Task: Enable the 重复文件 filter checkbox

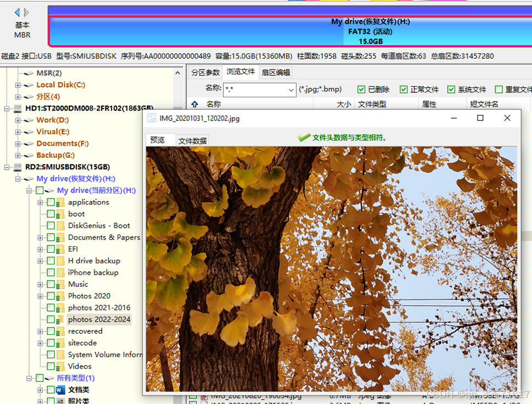Action: click(x=499, y=90)
